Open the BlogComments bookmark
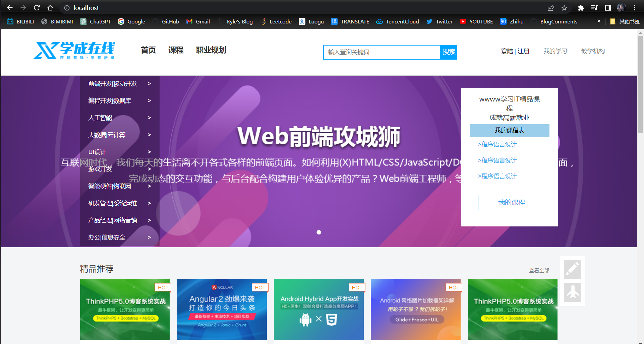The height and width of the screenshot is (344, 644). point(554,21)
